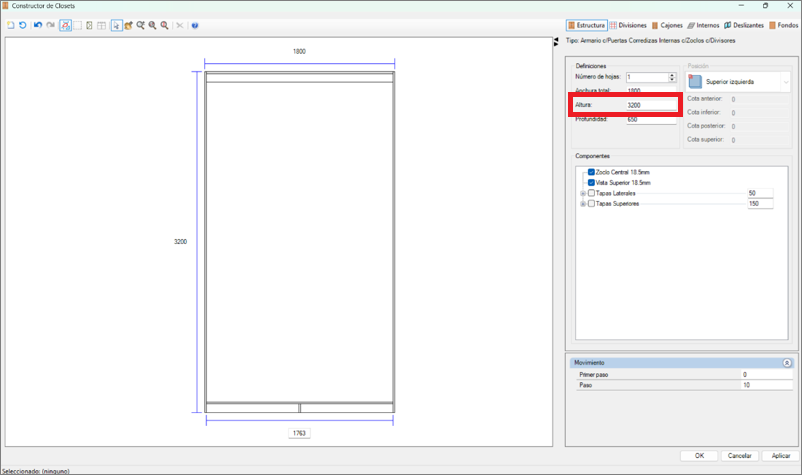The width and height of the screenshot is (802, 475).
Task: Open the Superior izquierda position dropdown
Action: click(738, 82)
